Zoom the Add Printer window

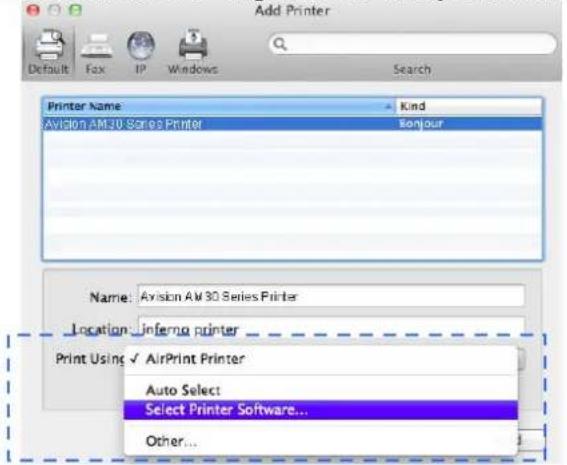pos(75,10)
